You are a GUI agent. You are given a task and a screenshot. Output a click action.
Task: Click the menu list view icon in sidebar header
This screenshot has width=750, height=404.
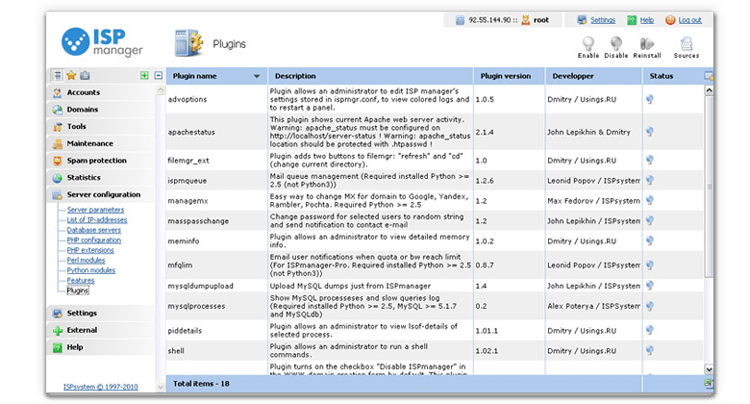coord(57,75)
